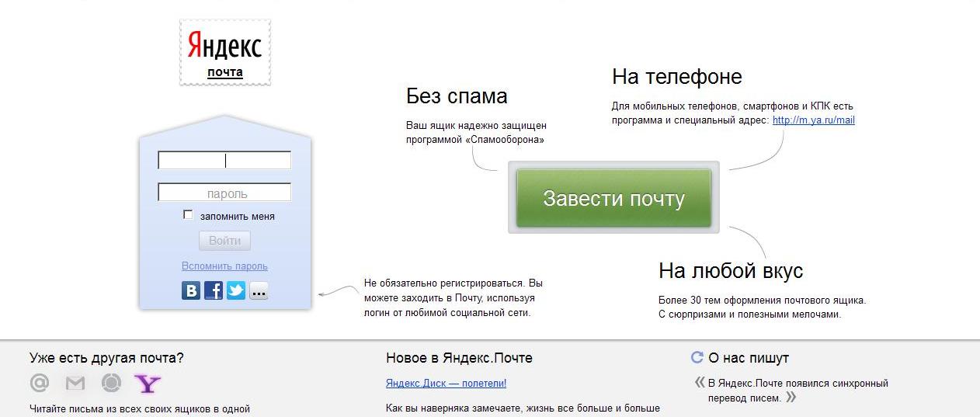980x417 pixels.
Task: Click the green 'Завести почту' button
Action: click(613, 198)
